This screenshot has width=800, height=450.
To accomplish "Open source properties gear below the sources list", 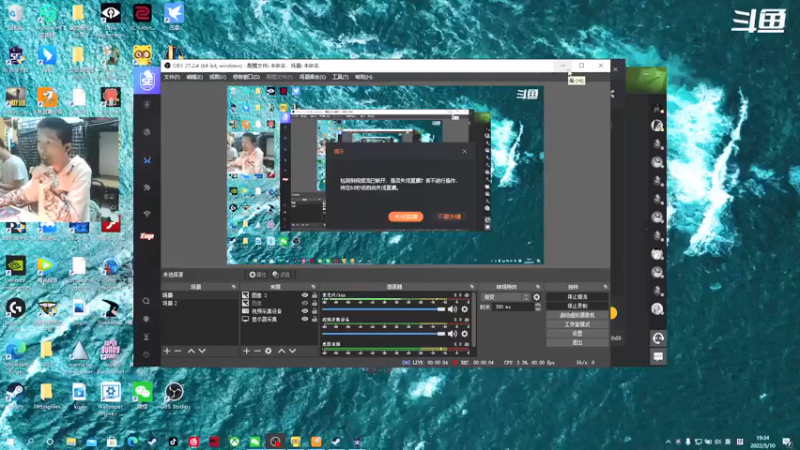I will coord(268,351).
